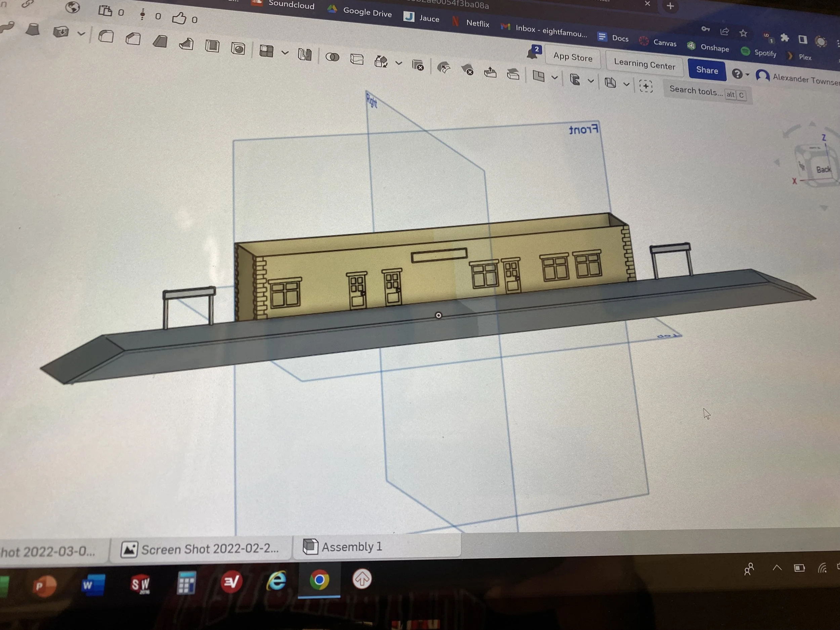840x630 pixels.
Task: Click the view cube down arrow
Action: pyautogui.click(x=824, y=208)
